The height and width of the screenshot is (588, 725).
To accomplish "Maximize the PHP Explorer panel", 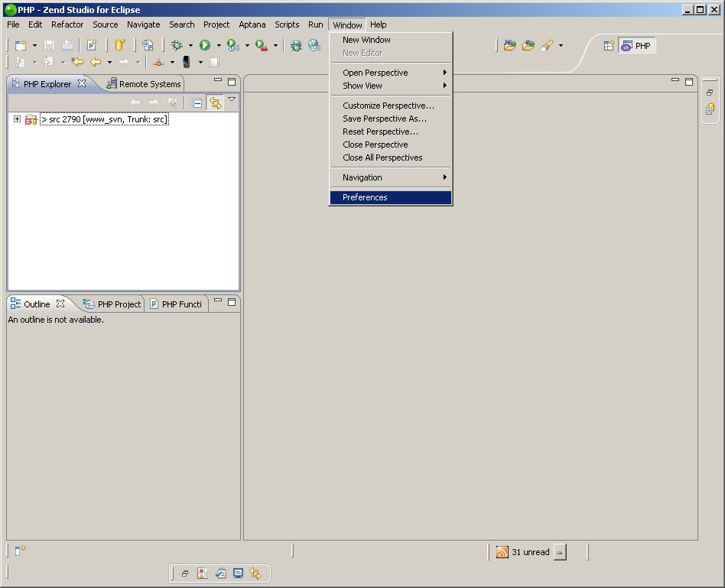I will 232,82.
